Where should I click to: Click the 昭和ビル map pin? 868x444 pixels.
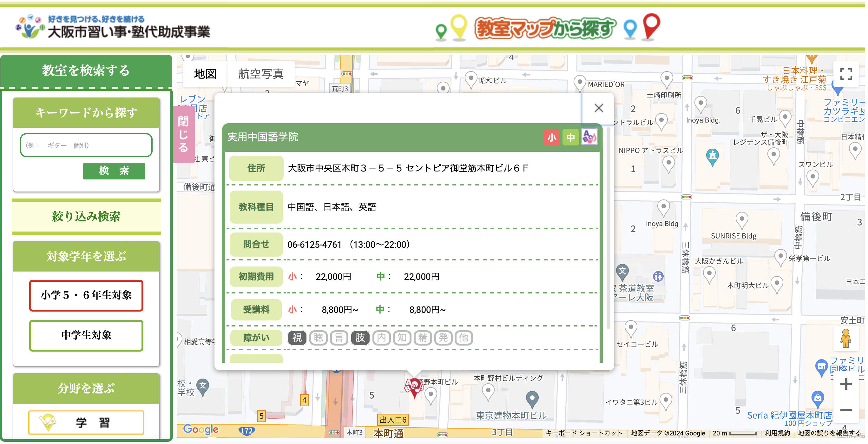point(471,80)
